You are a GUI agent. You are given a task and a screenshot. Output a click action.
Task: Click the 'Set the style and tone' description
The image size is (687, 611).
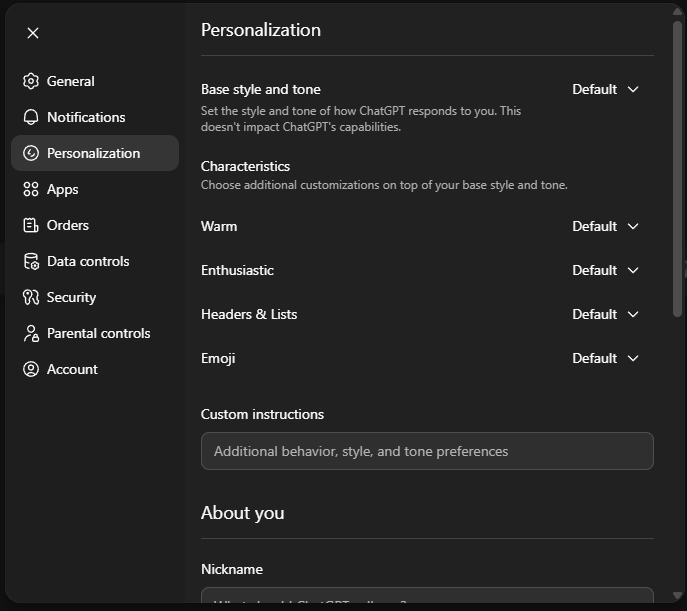pyautogui.click(x=361, y=119)
